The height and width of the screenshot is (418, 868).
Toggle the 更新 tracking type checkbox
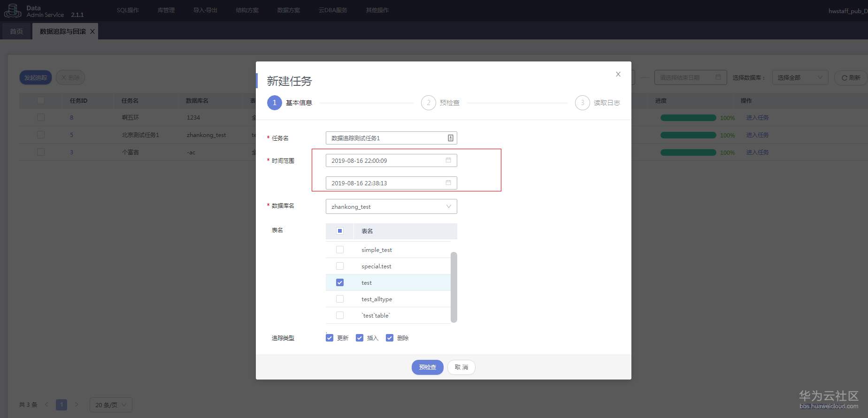click(x=330, y=338)
